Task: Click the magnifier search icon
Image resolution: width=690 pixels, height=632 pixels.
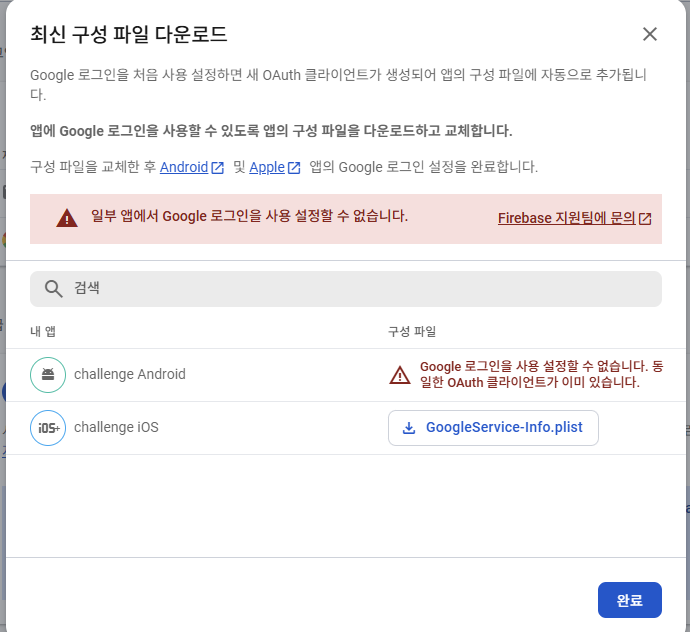Action: coord(54,289)
